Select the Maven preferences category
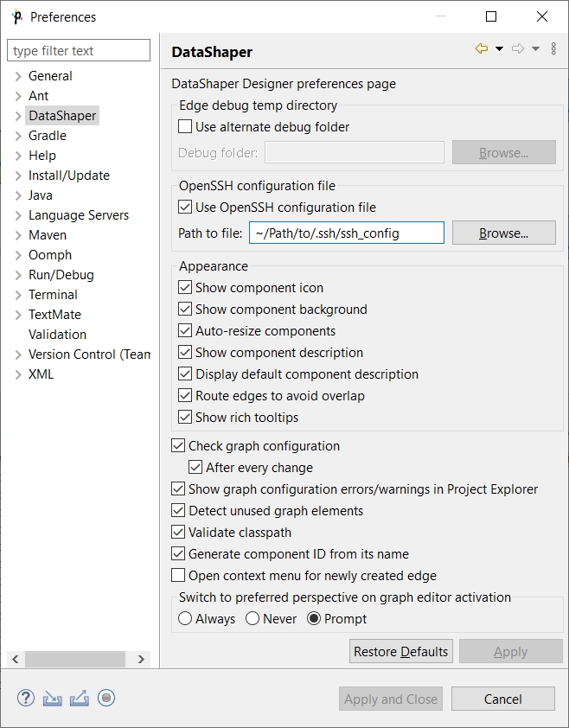 pyautogui.click(x=48, y=235)
